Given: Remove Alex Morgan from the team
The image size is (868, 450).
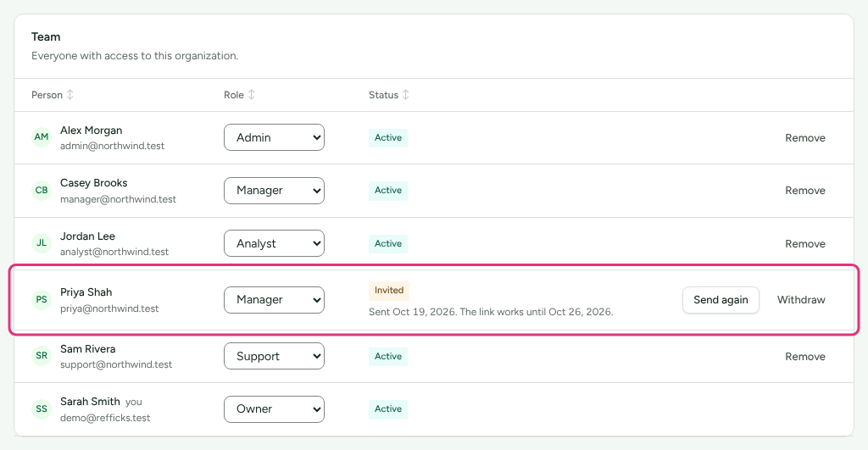Looking at the screenshot, I should coord(805,138).
